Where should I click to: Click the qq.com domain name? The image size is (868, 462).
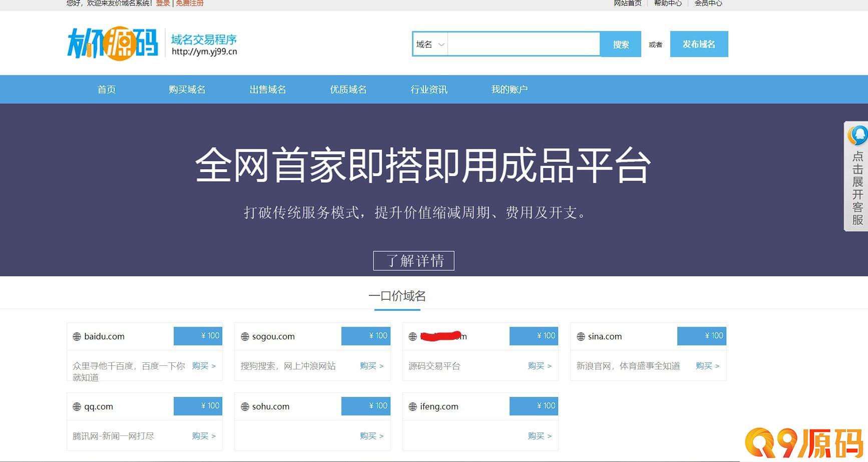click(99, 406)
